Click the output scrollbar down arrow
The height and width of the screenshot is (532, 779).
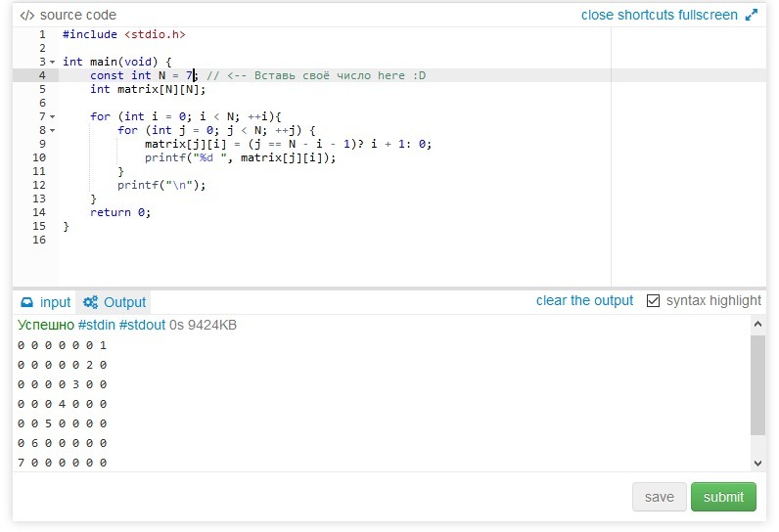point(757,463)
